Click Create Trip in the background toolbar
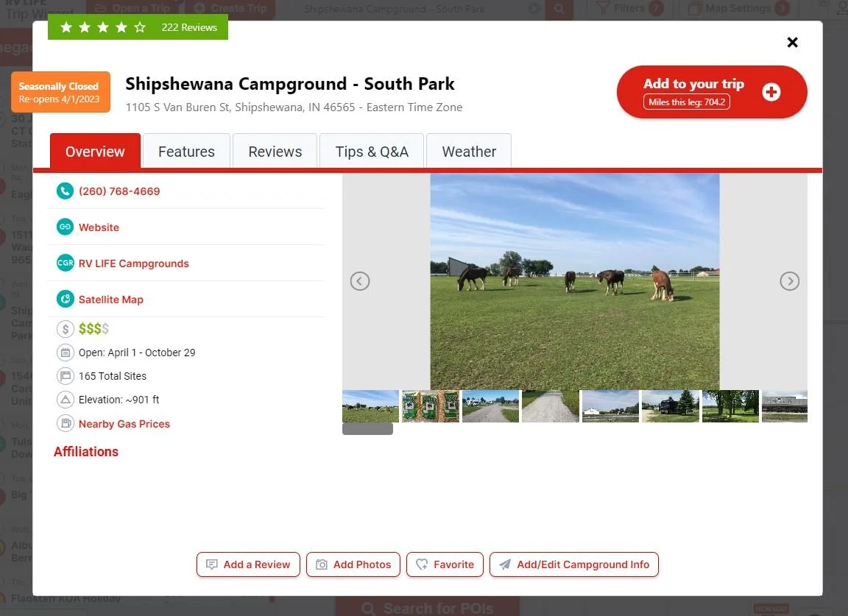The width and height of the screenshot is (848, 616). (x=230, y=8)
